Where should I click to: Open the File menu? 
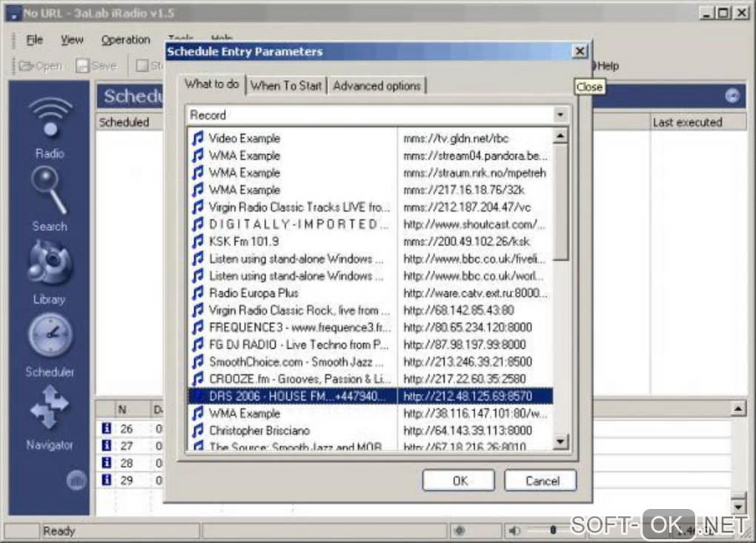tap(34, 39)
